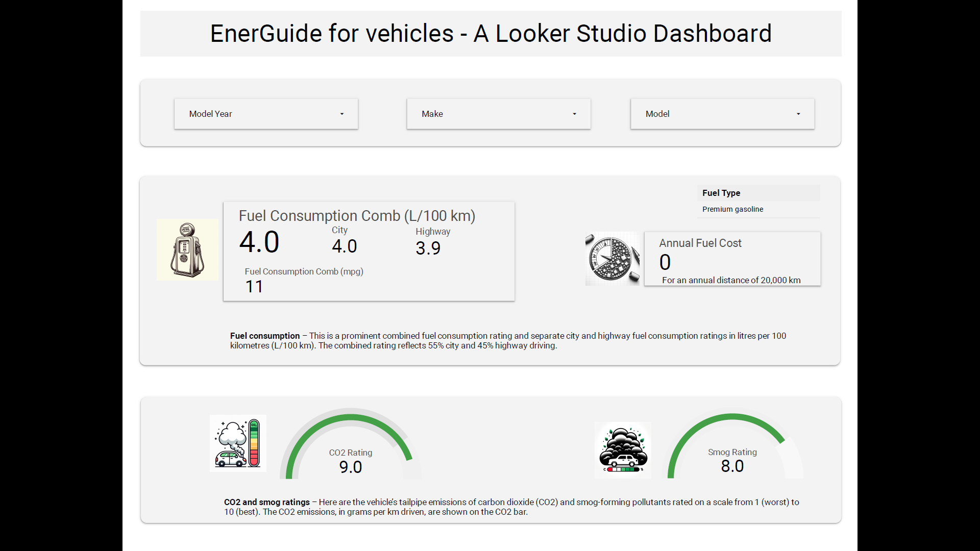Click the Model Year dropdown arrow icon

pos(342,114)
